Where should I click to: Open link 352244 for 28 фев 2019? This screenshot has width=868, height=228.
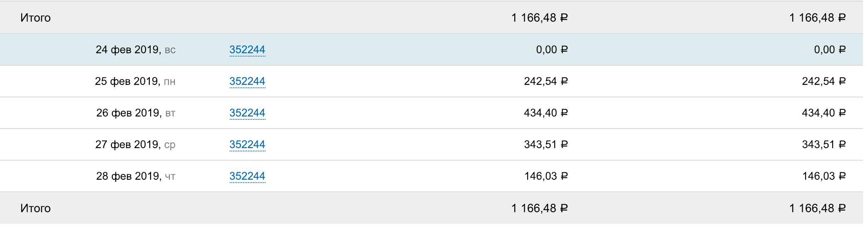(x=247, y=176)
